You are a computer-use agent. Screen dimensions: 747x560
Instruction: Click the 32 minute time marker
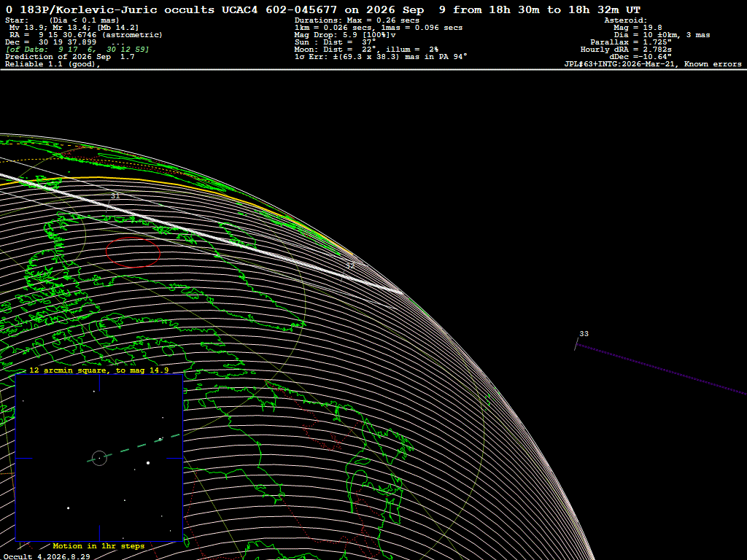pos(350,266)
